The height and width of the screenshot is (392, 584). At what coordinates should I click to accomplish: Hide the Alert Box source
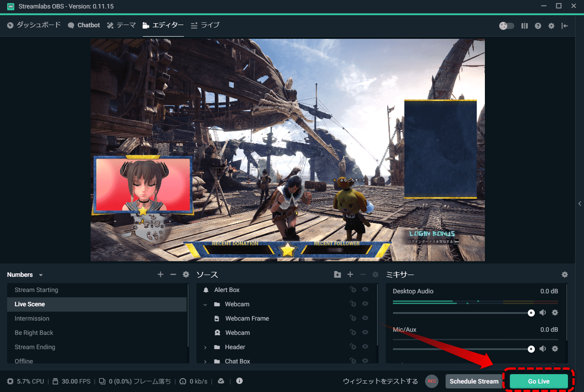365,290
